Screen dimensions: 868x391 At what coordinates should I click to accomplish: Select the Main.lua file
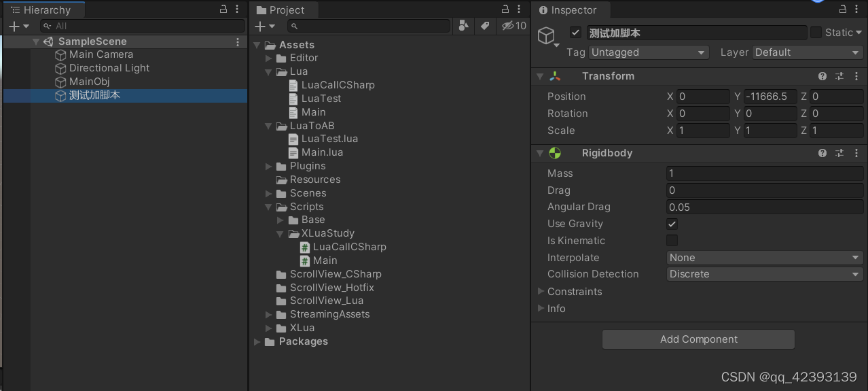click(x=322, y=152)
